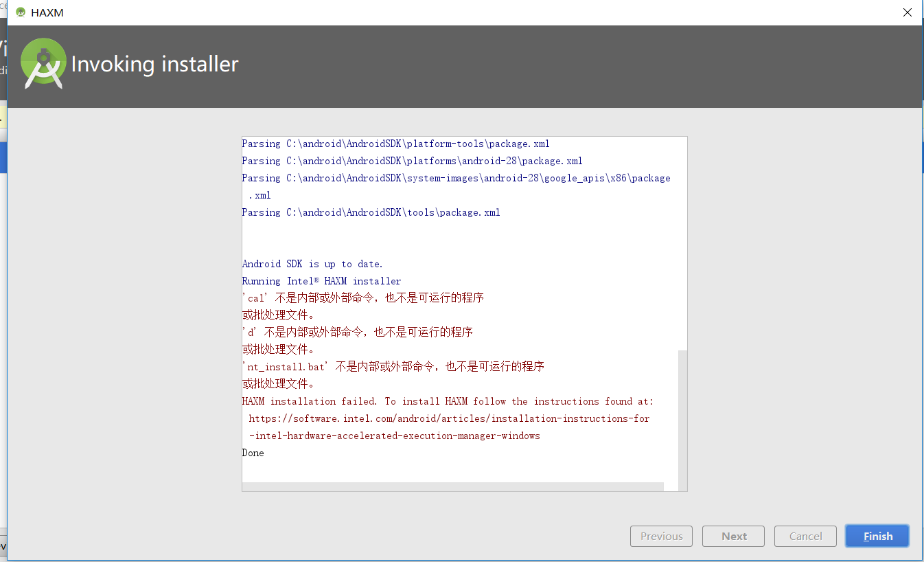Click the 'nt_install.bat' error line

(393, 367)
